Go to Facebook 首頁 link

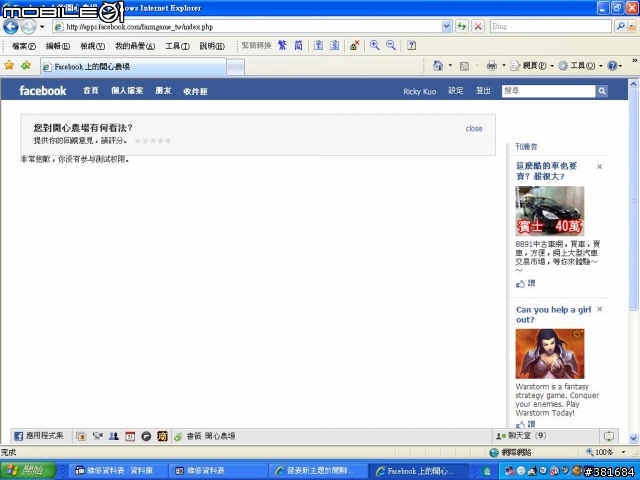click(x=91, y=91)
